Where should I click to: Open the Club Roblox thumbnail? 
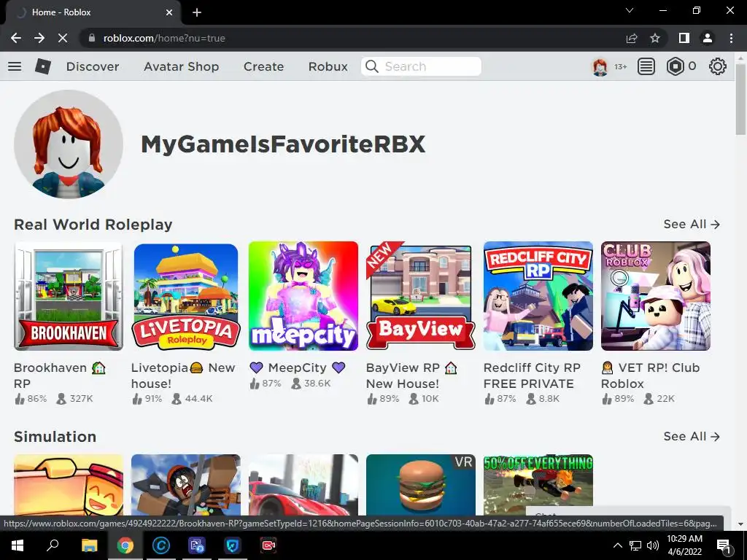[656, 296]
